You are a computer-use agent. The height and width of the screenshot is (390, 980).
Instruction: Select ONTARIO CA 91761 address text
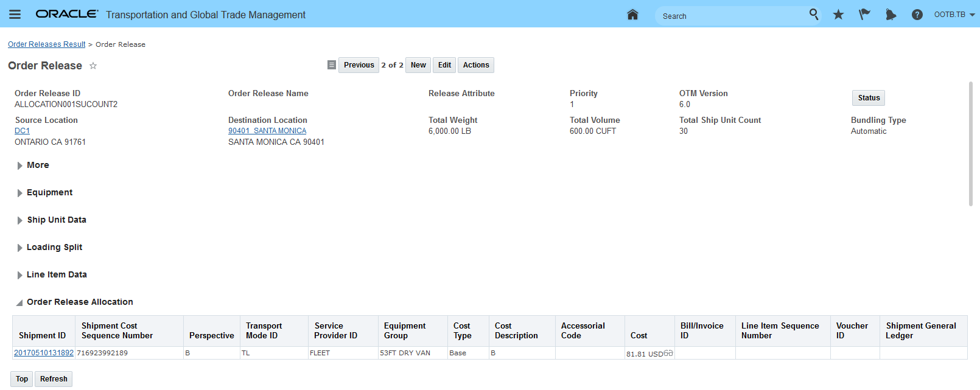coord(50,142)
